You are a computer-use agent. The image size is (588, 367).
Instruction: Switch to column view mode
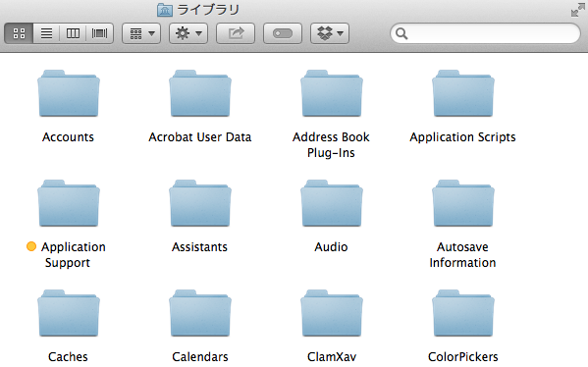(73, 33)
